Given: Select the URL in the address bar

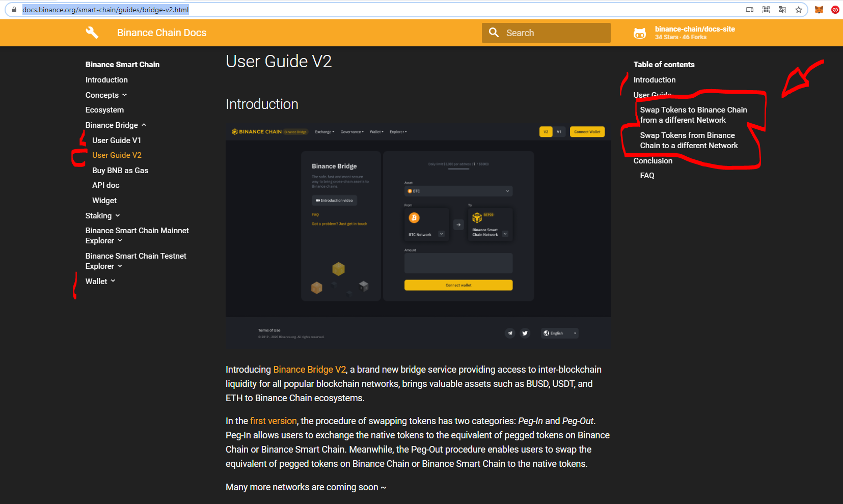Looking at the screenshot, I should coord(105,10).
